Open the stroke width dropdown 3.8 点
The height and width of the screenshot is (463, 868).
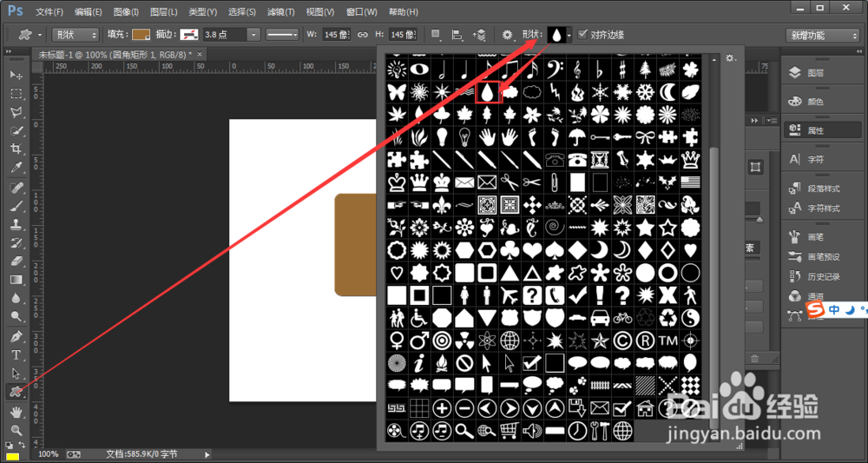click(253, 35)
